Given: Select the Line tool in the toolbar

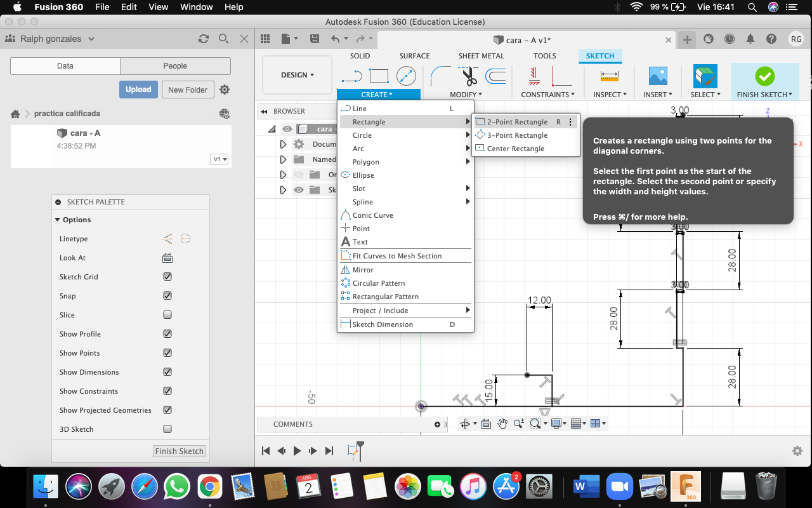Looking at the screenshot, I should pos(351,77).
